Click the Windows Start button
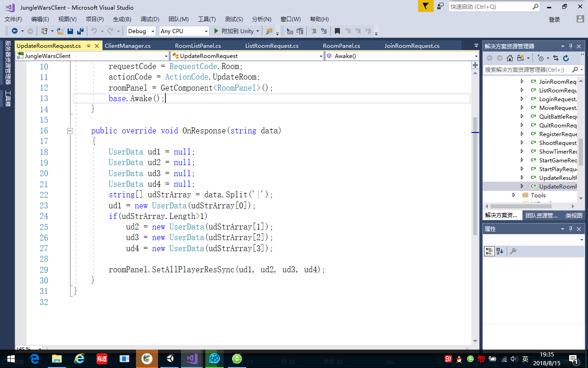 10,359
